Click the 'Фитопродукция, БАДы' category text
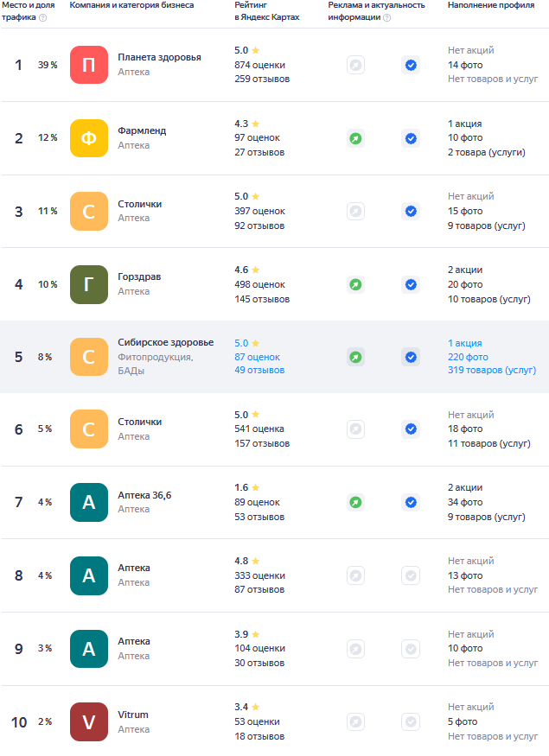Viewport: 549px width, 756px height. point(156,364)
